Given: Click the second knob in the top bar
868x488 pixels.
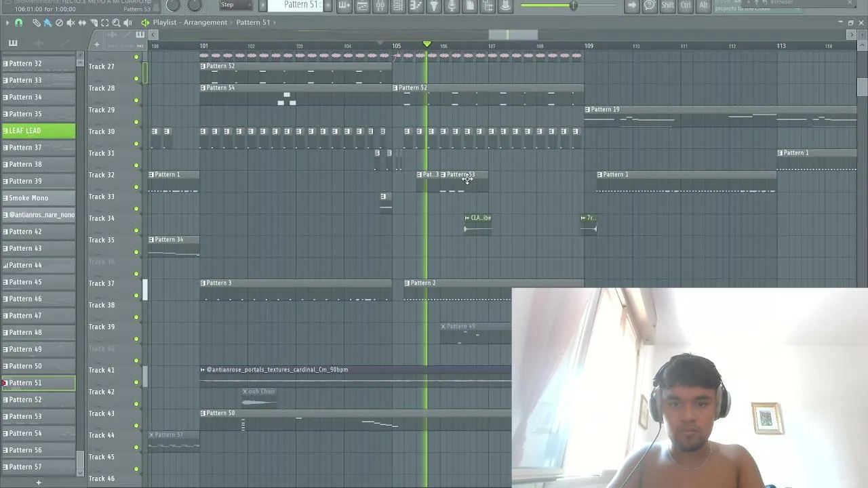Looking at the screenshot, I should point(195,5).
